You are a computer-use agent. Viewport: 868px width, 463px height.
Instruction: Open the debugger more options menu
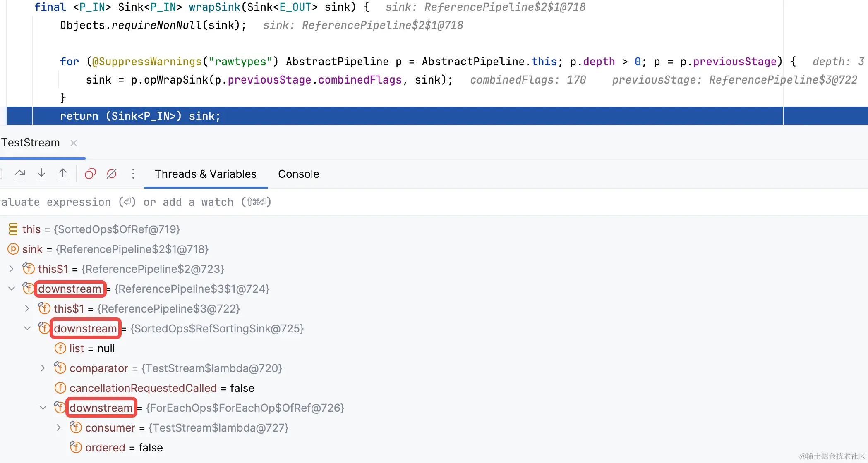133,174
